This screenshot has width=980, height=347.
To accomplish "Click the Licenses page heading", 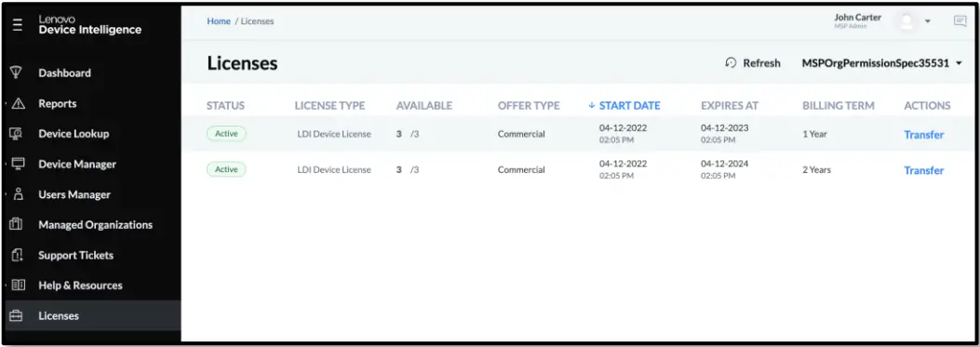I will coord(243,63).
